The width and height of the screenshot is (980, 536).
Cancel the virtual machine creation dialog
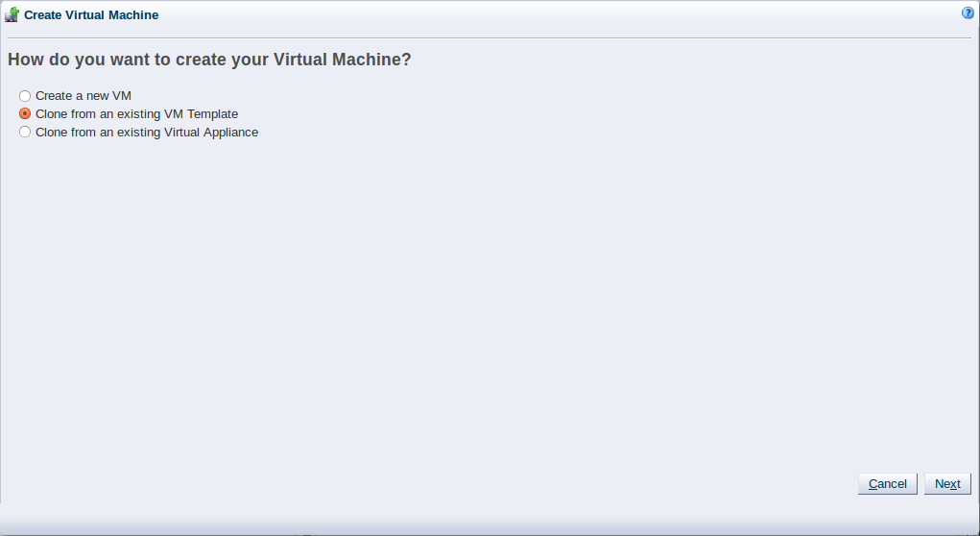click(888, 483)
